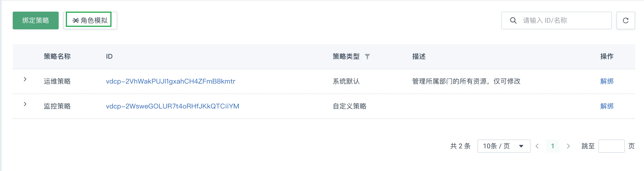Click the 角色模拟 button
Image resolution: width=644 pixels, height=171 pixels.
pyautogui.click(x=90, y=20)
